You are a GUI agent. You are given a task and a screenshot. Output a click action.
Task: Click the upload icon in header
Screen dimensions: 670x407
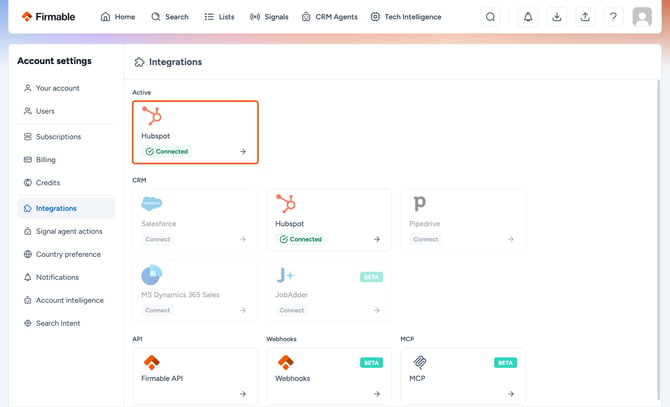(585, 17)
